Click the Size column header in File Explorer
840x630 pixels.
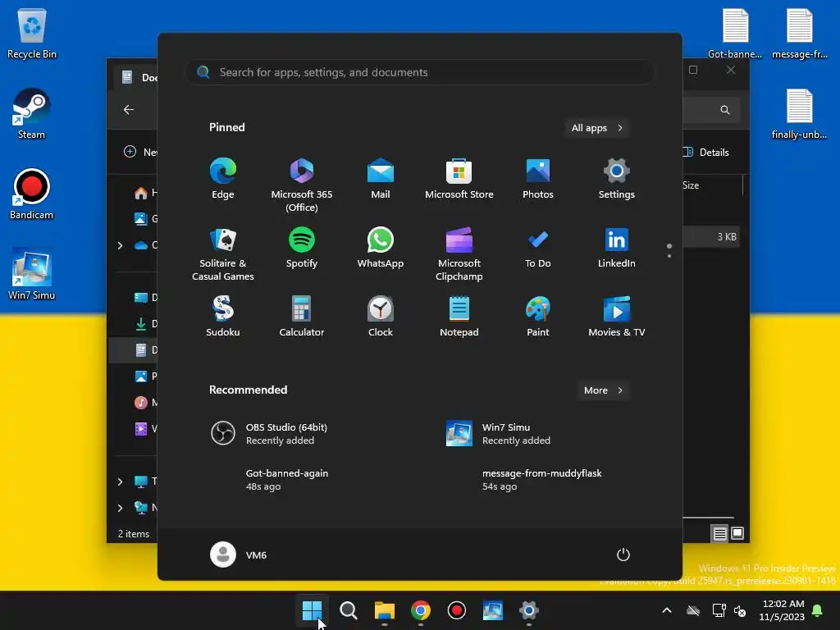pos(712,185)
